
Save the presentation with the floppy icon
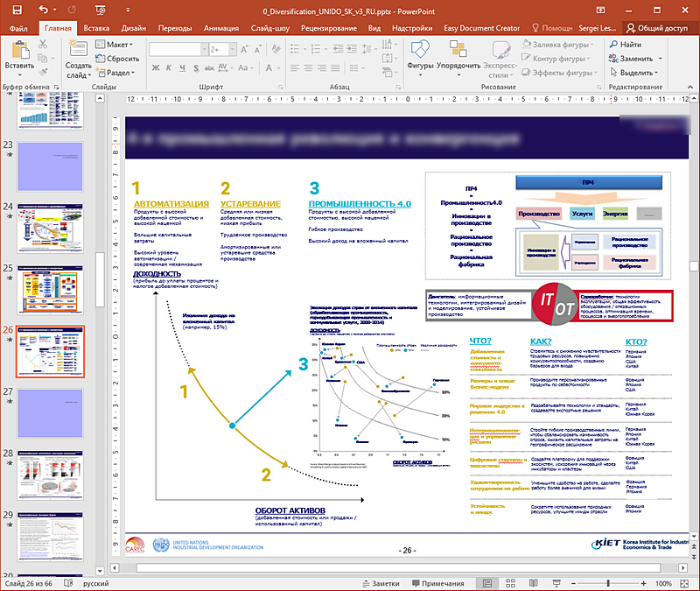tap(17, 10)
